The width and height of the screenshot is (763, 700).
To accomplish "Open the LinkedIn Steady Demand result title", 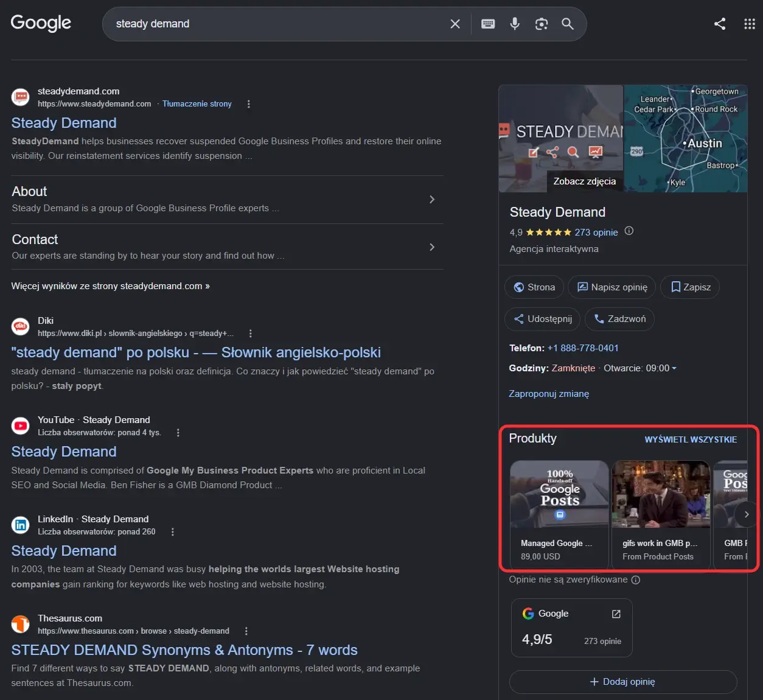I will (64, 551).
